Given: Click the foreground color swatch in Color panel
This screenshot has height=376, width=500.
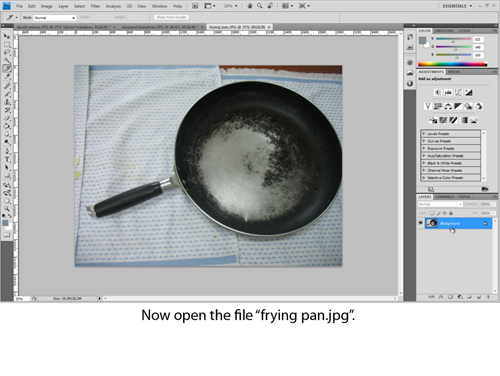Looking at the screenshot, I should point(422,40).
